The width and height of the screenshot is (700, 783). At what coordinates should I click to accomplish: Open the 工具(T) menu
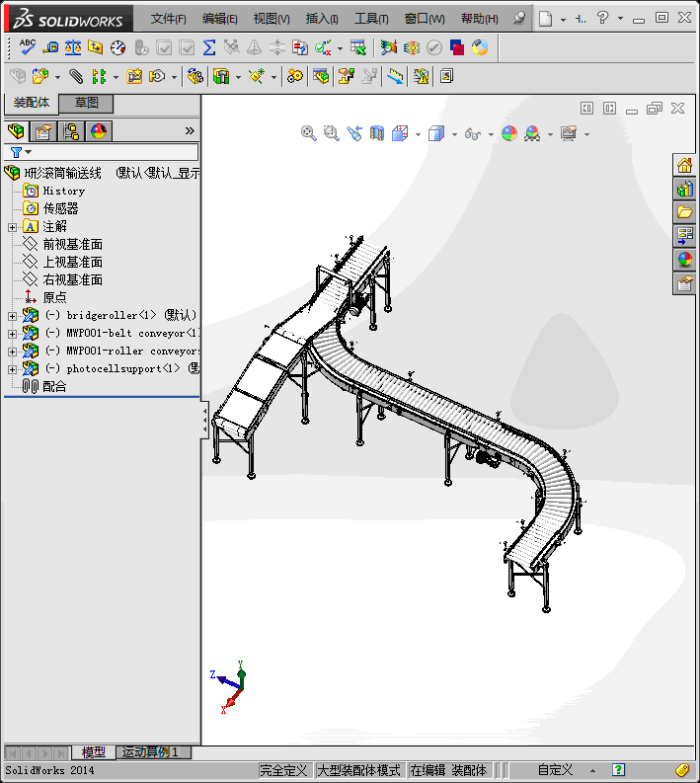371,19
